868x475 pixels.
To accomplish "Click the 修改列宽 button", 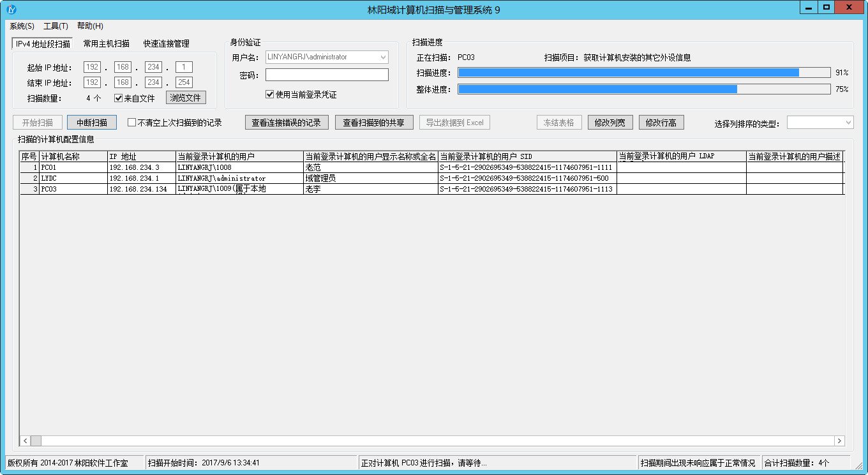I will (x=610, y=123).
